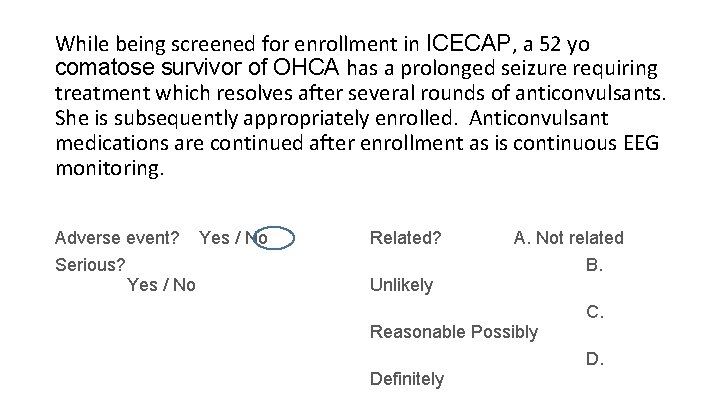Click the blue oval circling No
720x405 pixels.
click(x=274, y=238)
